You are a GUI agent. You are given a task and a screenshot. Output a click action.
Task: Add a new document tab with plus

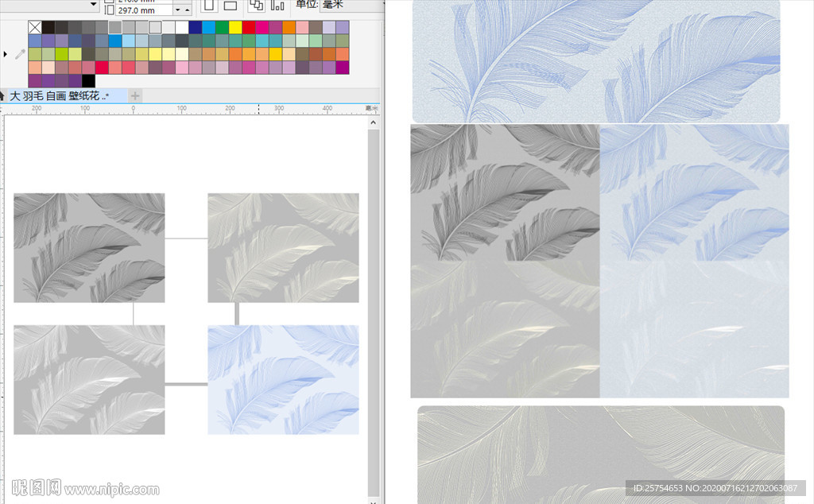135,95
